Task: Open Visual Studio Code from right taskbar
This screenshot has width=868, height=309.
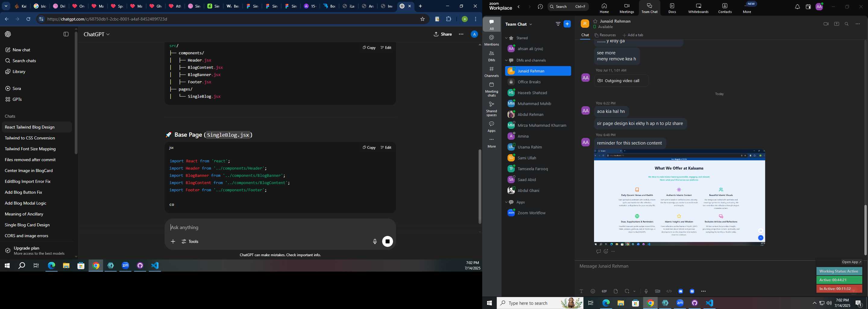Action: (710, 303)
